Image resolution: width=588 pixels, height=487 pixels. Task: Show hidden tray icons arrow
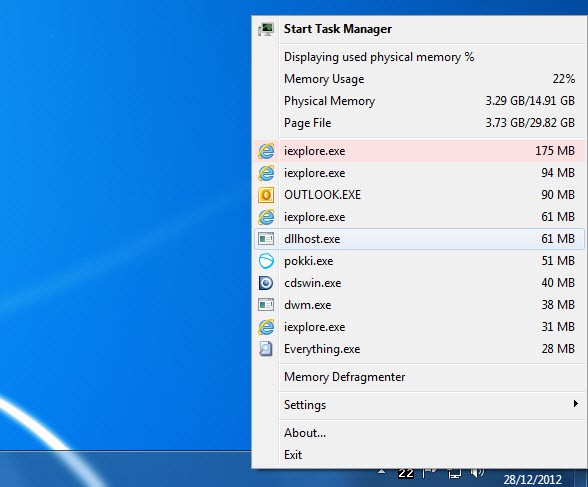[x=381, y=472]
